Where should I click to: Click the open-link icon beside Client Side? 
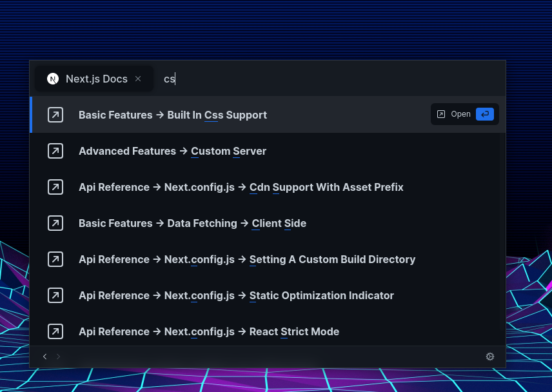coord(55,223)
